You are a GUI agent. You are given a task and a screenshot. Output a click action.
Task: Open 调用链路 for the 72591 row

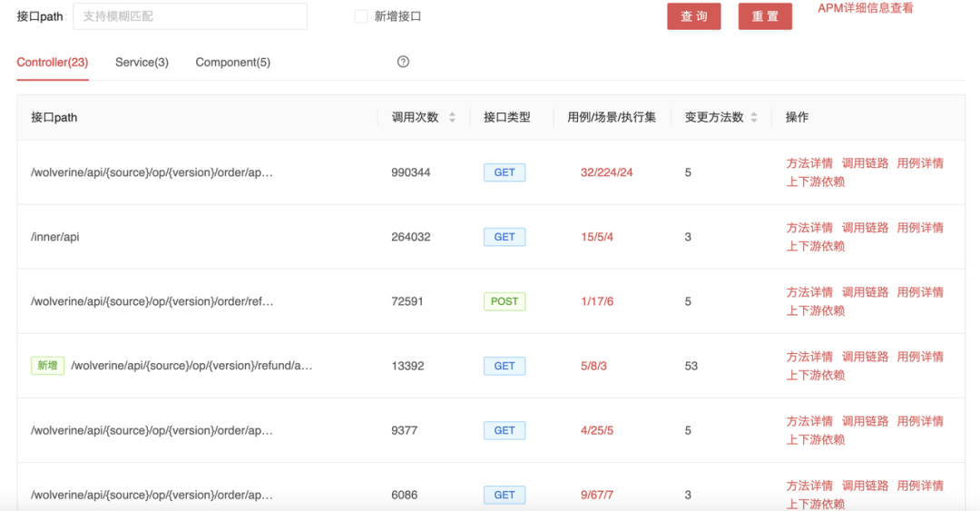click(x=865, y=292)
